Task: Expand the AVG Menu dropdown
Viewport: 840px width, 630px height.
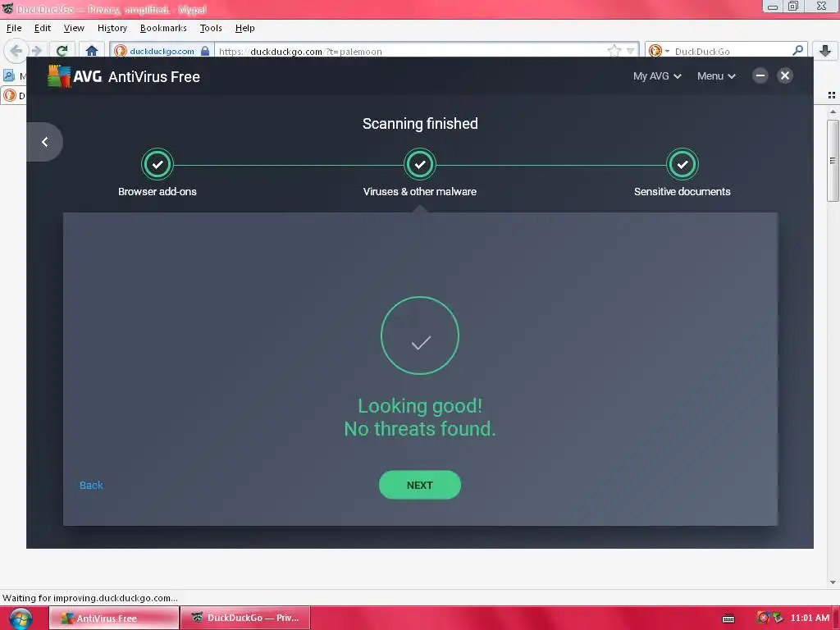Action: point(715,76)
